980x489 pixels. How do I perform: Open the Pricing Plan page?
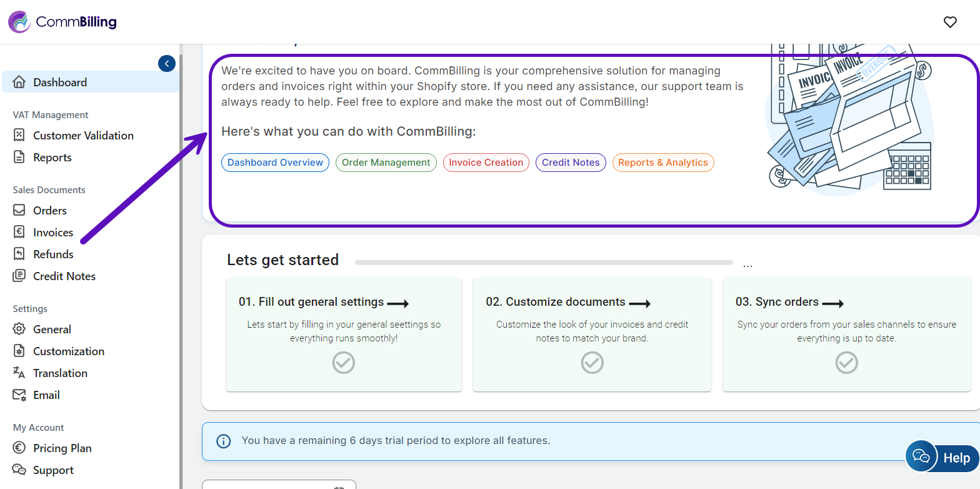click(62, 448)
